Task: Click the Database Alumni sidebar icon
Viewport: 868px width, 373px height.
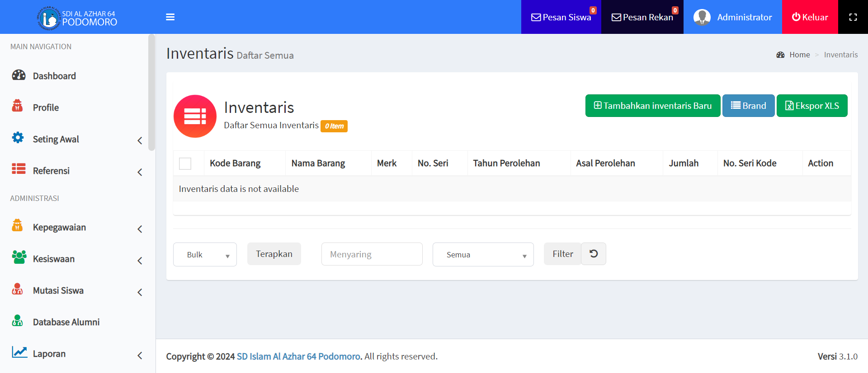Action: point(18,321)
